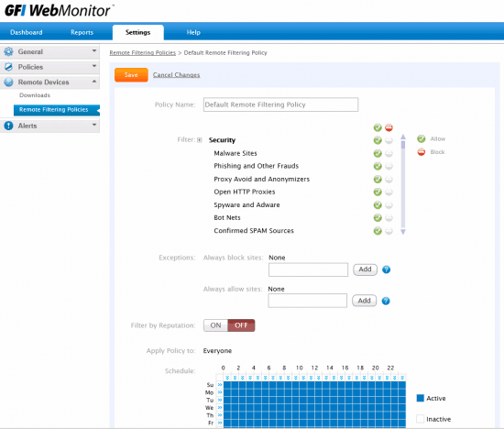Click Cancel Changes link

[x=177, y=75]
